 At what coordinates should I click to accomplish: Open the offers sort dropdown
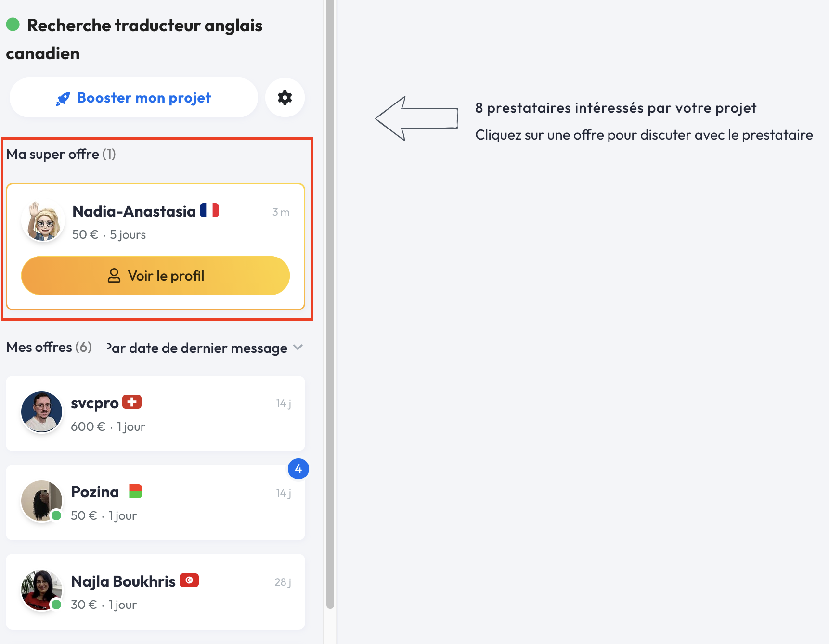[197, 348]
